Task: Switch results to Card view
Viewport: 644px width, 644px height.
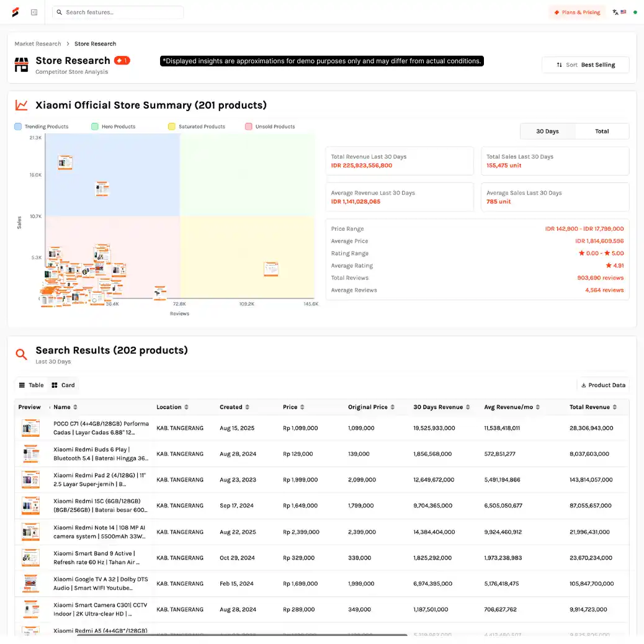Action: [x=63, y=385]
